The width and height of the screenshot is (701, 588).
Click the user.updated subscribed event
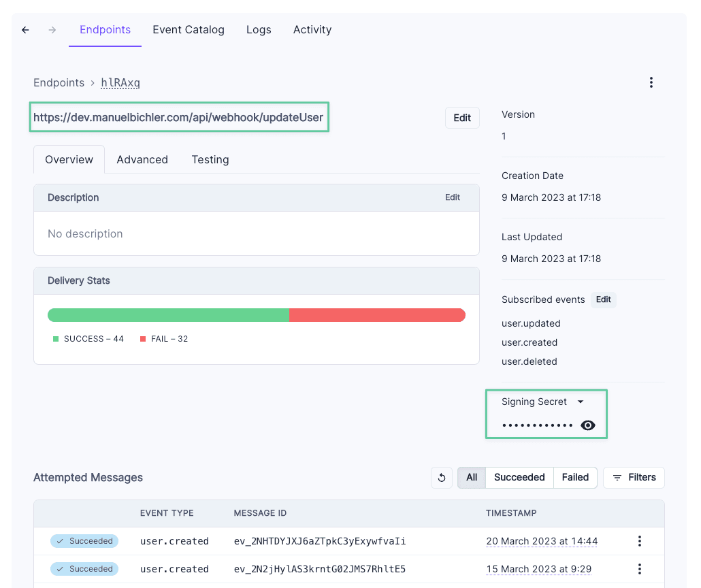pos(531,323)
